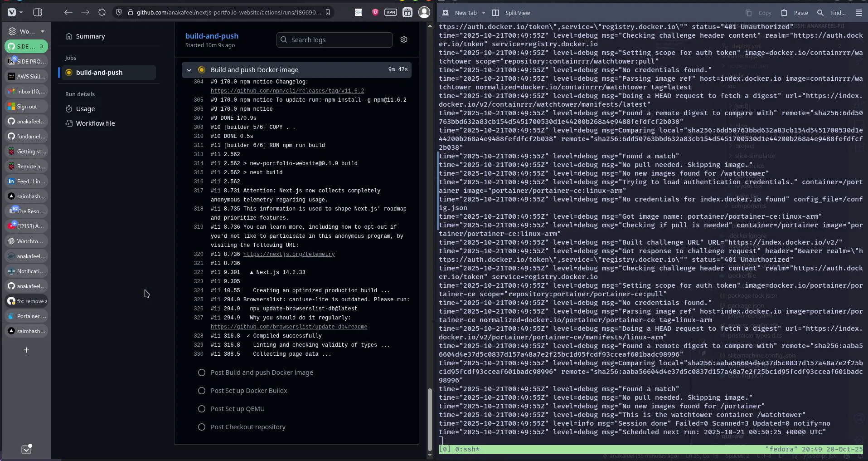Click the Copy button in terminal toolbar
The height and width of the screenshot is (461, 868).
[759, 13]
